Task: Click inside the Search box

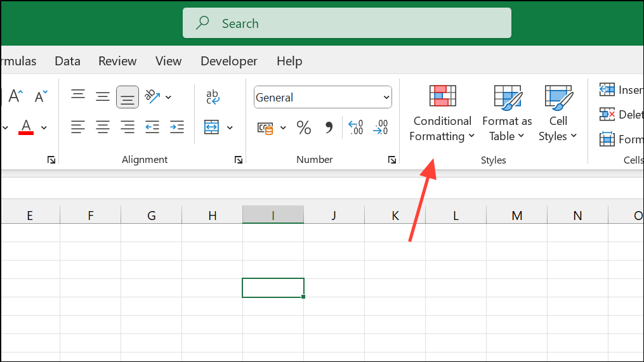Action: pyautogui.click(x=347, y=23)
